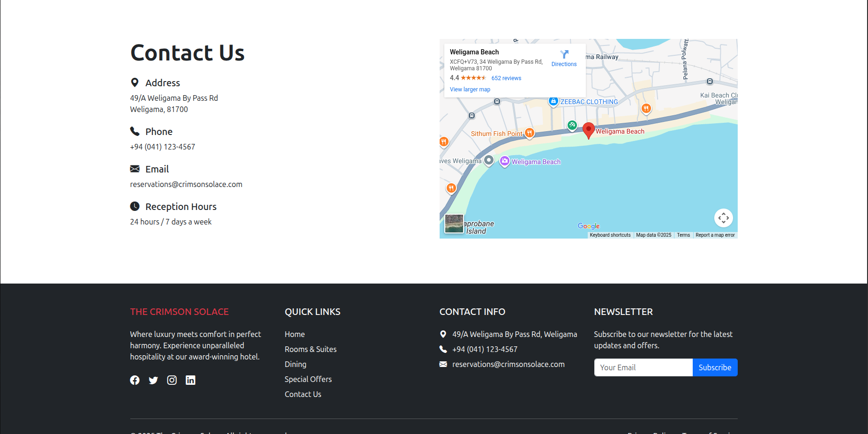Click Report a map error link
This screenshot has height=434, width=868.
pyautogui.click(x=715, y=235)
